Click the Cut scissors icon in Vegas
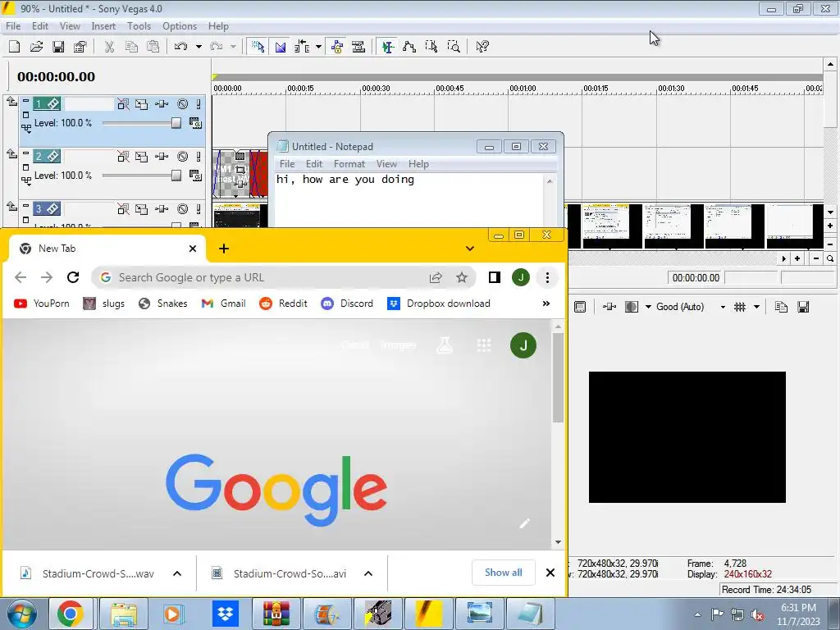The height and width of the screenshot is (630, 840). (109, 47)
